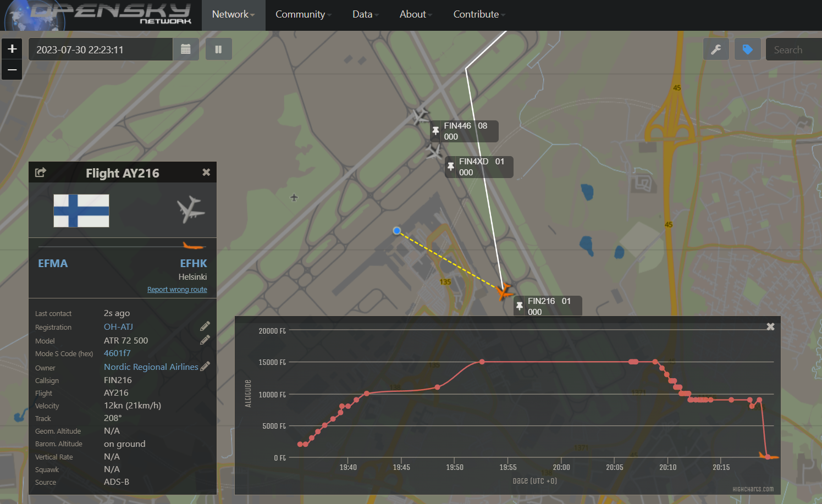Screen dimensions: 822x504
Task: Open the Contribute menu
Action: [479, 15]
